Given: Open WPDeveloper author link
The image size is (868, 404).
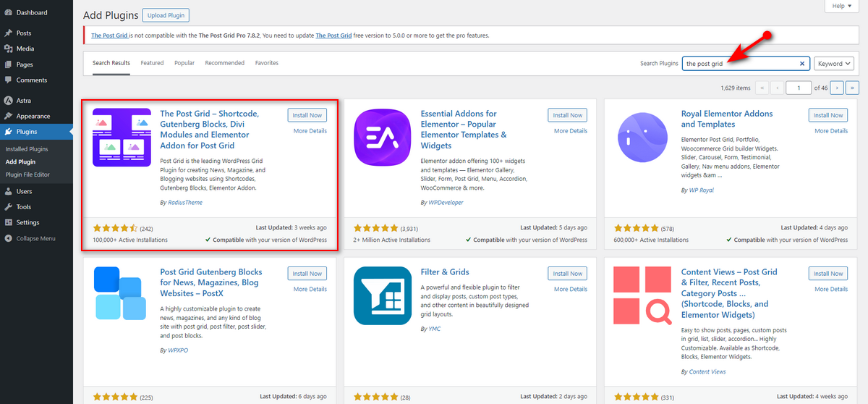Looking at the screenshot, I should (x=446, y=203).
